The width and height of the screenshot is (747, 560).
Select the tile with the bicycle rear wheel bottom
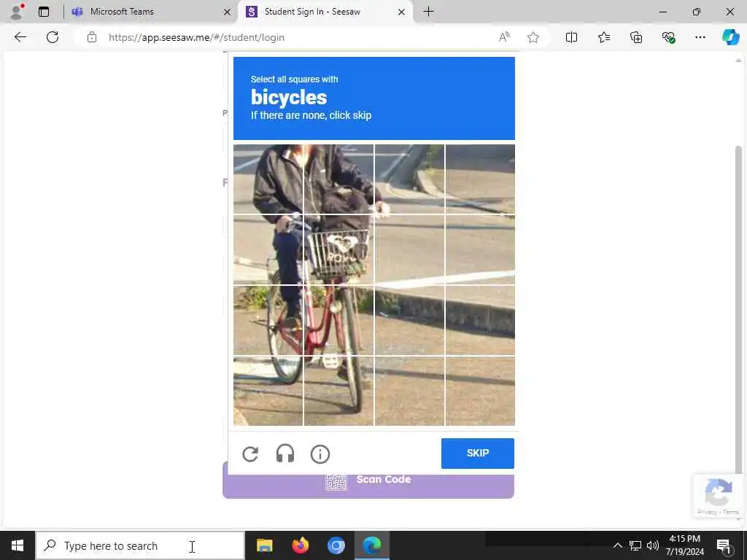[x=268, y=391]
